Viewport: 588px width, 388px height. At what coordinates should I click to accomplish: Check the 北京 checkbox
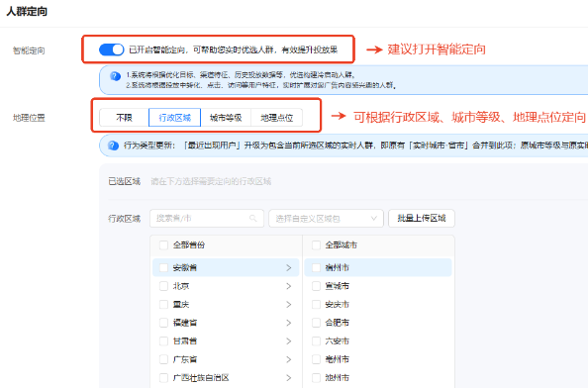(163, 286)
